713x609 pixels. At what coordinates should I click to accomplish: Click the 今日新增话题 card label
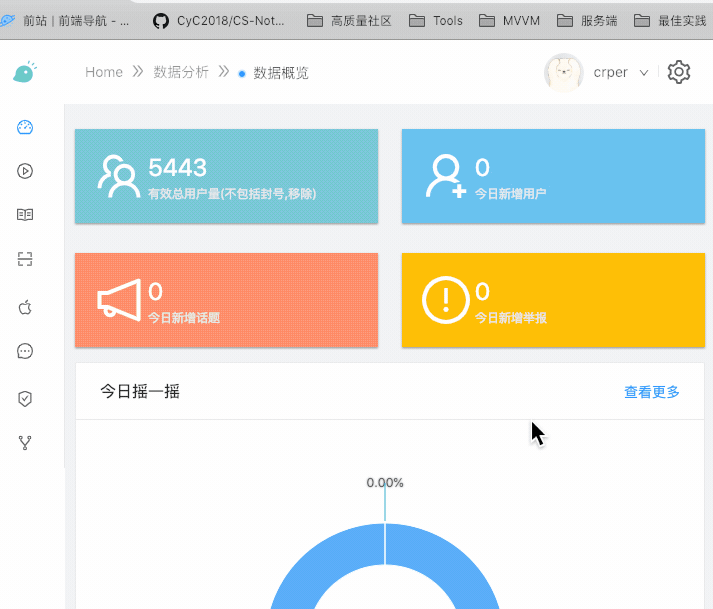click(x=184, y=317)
